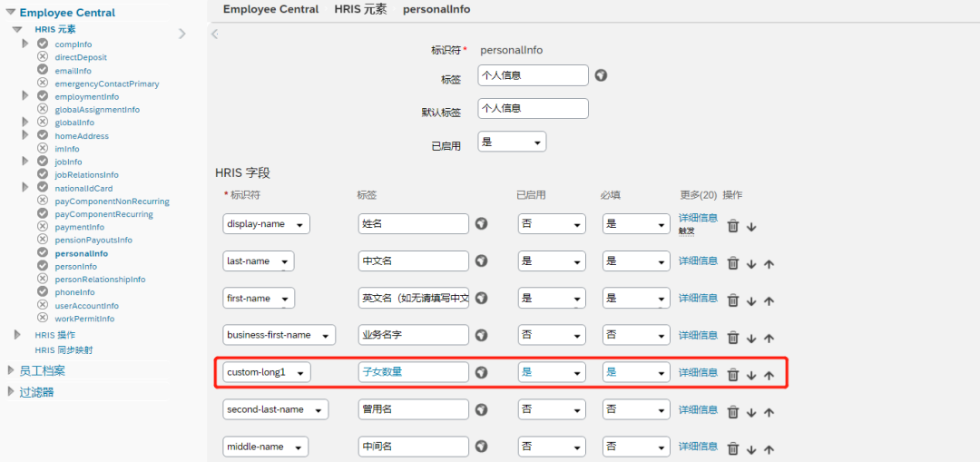The image size is (980, 462).
Task: Toggle globalAssignmentInfo status icon
Action: click(43, 109)
